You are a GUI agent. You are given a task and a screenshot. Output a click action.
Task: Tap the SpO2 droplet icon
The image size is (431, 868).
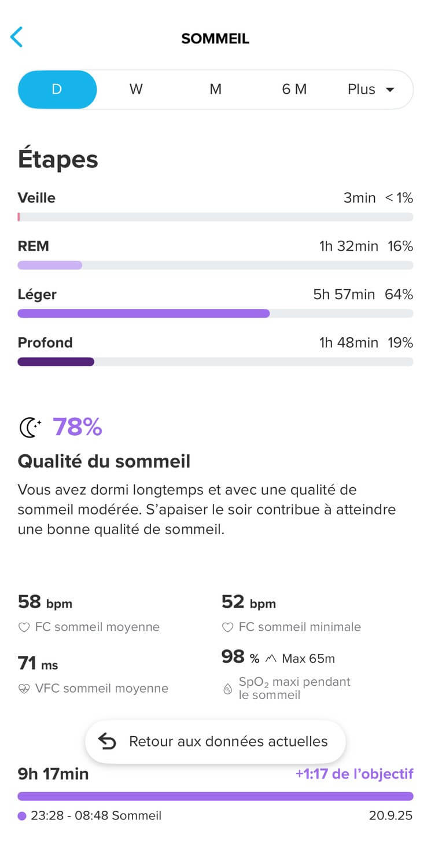(x=227, y=689)
